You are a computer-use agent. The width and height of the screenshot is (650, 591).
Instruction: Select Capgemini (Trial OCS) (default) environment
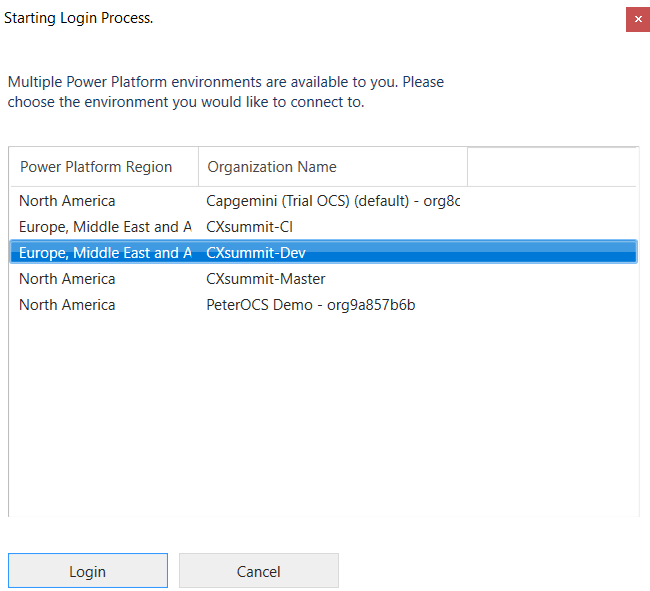[x=323, y=201]
